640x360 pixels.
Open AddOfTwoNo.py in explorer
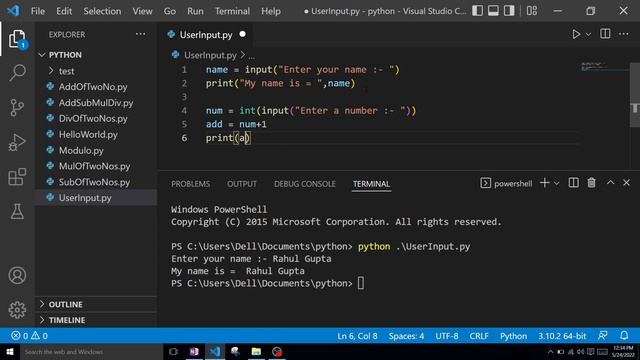click(x=93, y=87)
